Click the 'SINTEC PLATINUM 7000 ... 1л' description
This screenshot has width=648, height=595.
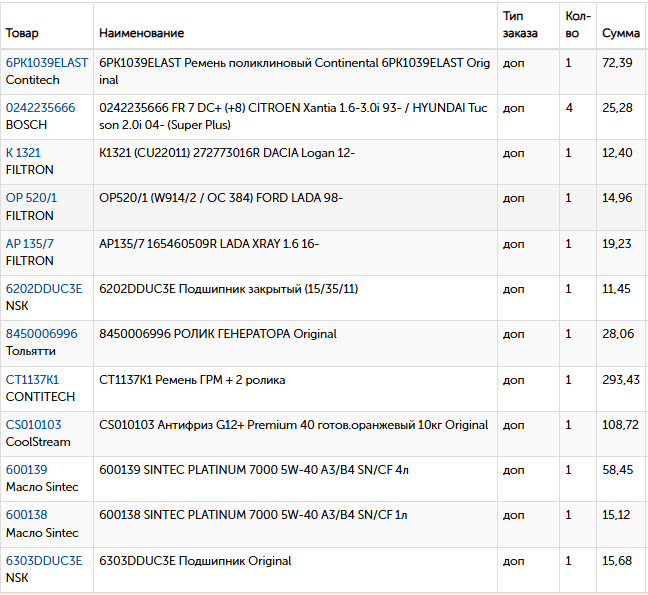[253, 515]
